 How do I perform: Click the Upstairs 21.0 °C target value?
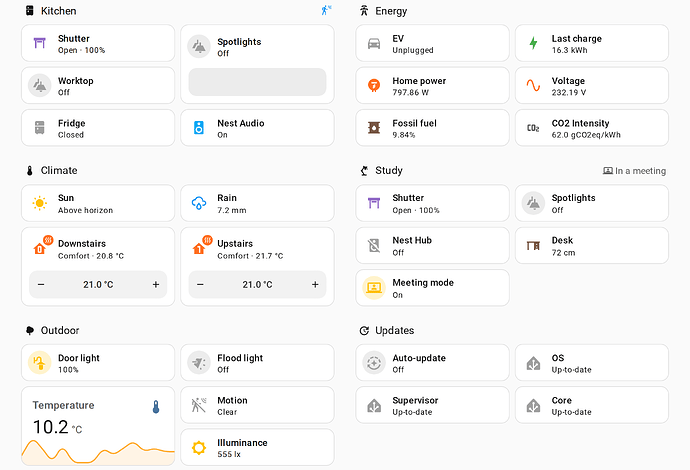click(257, 285)
